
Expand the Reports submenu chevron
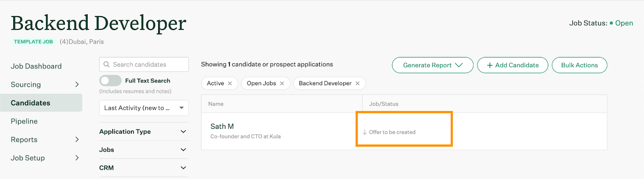(77, 140)
